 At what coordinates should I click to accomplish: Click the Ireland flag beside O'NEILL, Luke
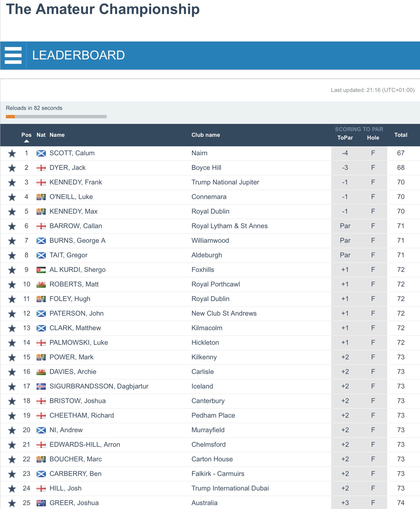41,197
